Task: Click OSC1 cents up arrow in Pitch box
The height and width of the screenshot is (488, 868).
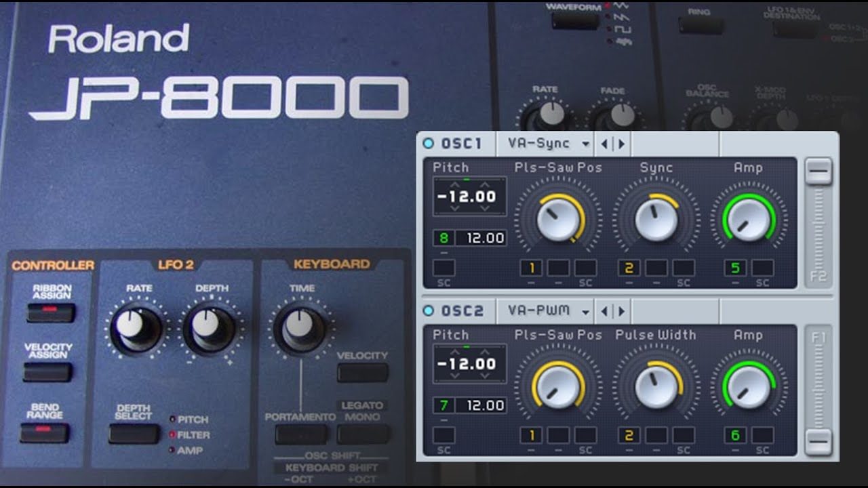Action: click(x=485, y=184)
